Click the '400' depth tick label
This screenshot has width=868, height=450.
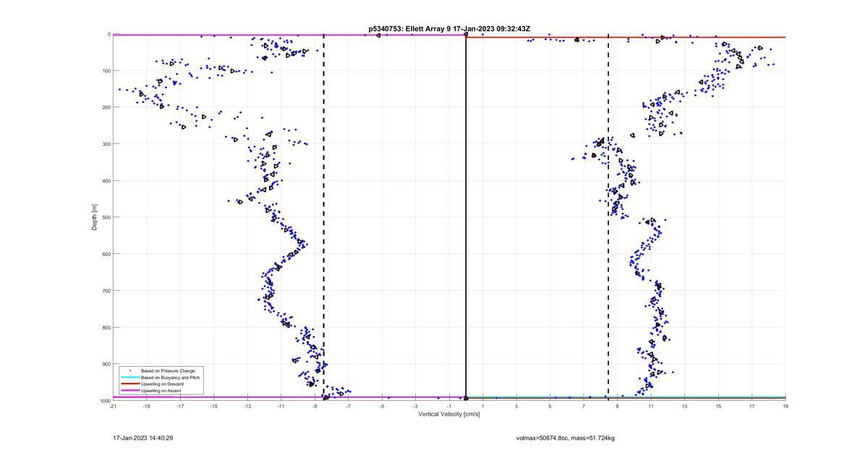tap(106, 181)
